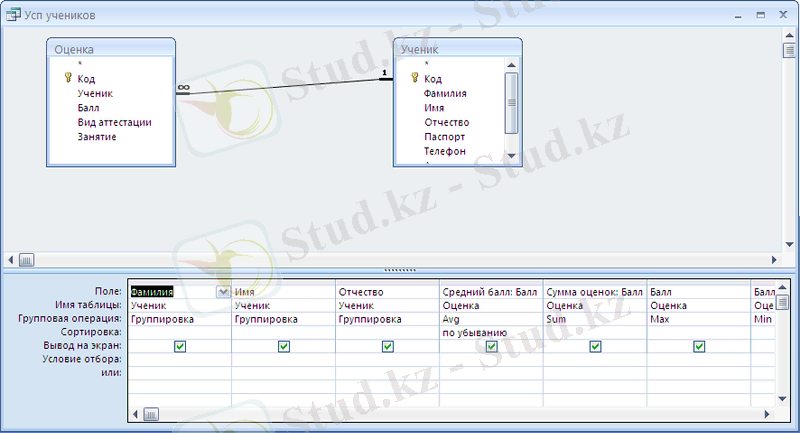Screen dimensions: 800x433
Task: Click down arrow of design grid vertical scrollbar
Action: coord(782,399)
